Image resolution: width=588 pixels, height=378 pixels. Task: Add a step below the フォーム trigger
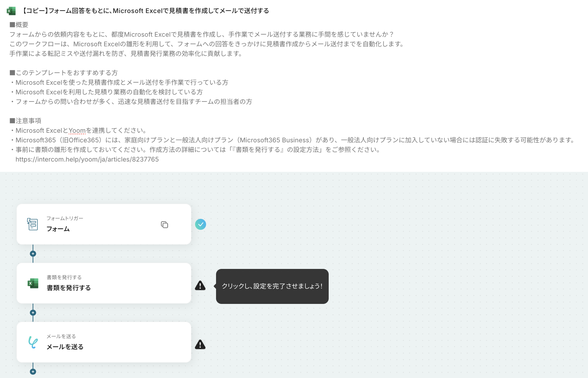click(33, 254)
